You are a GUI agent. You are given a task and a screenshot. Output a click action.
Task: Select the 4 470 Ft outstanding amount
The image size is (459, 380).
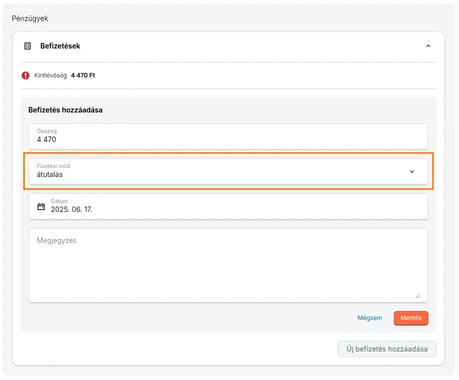click(83, 76)
